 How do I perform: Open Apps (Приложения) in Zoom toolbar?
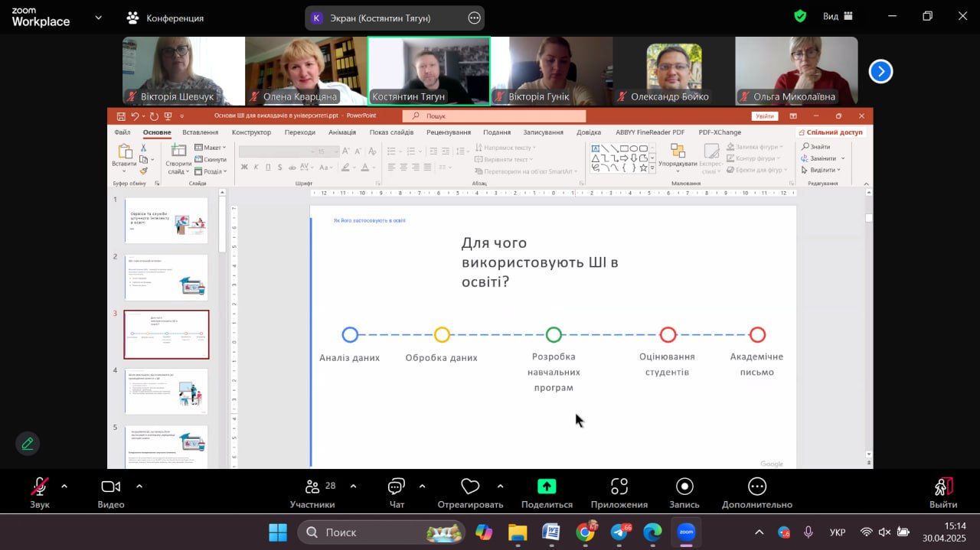pos(619,487)
